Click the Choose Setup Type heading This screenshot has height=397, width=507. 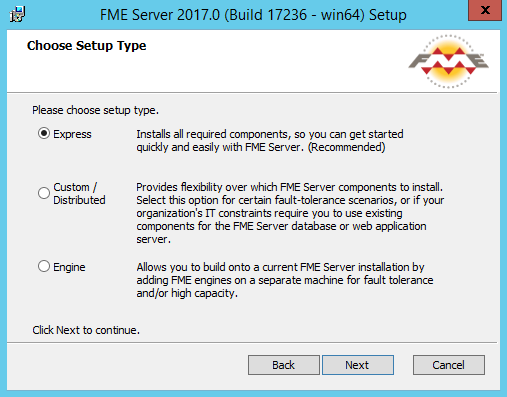87,46
